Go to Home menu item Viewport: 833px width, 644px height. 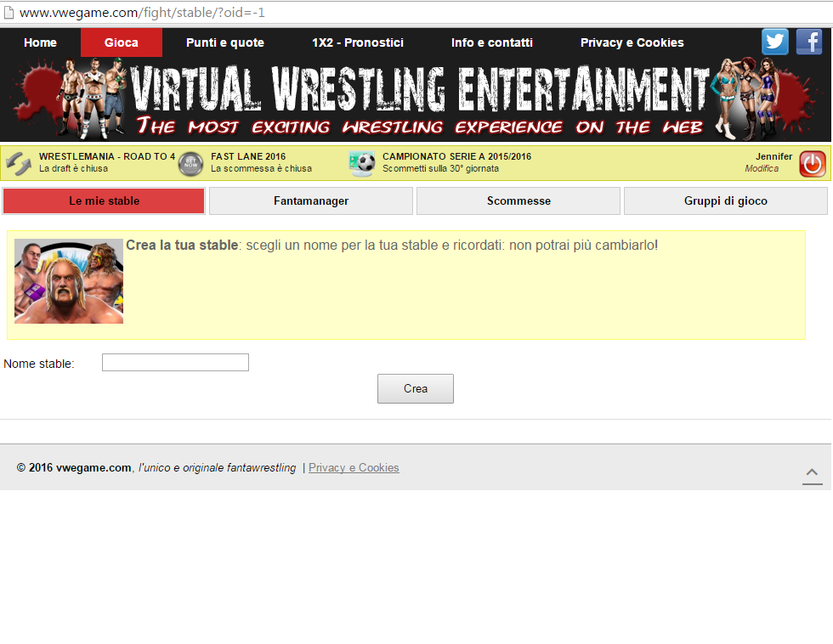(41, 42)
